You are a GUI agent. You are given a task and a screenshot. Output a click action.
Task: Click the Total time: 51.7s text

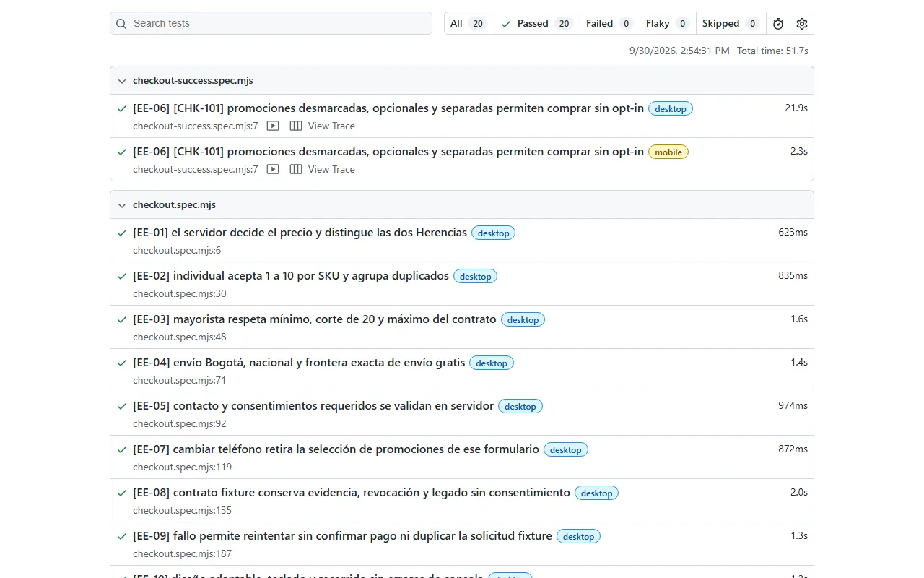pyautogui.click(x=772, y=51)
